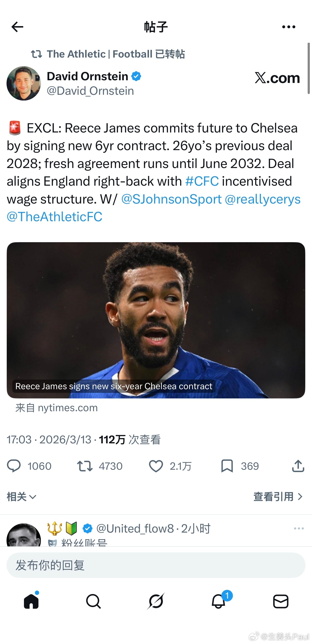The image size is (312, 644).
Task: Tap the reply comment bubble icon
Action: 14,466
